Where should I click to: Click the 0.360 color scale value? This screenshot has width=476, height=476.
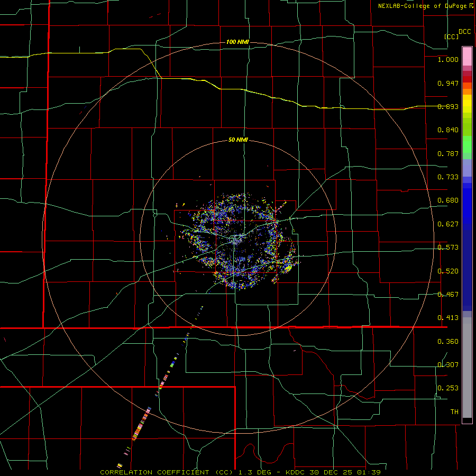click(x=448, y=342)
